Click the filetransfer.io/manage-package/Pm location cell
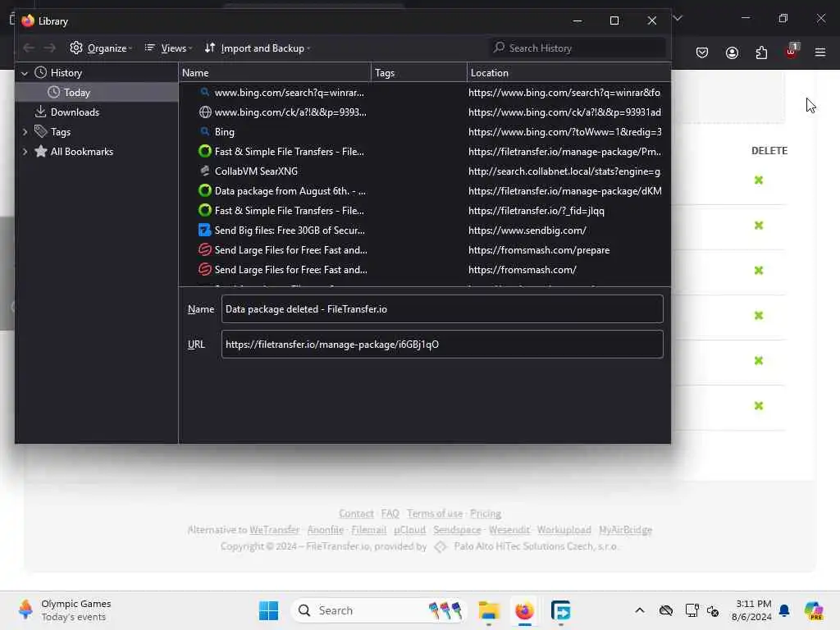840x630 pixels. click(564, 152)
